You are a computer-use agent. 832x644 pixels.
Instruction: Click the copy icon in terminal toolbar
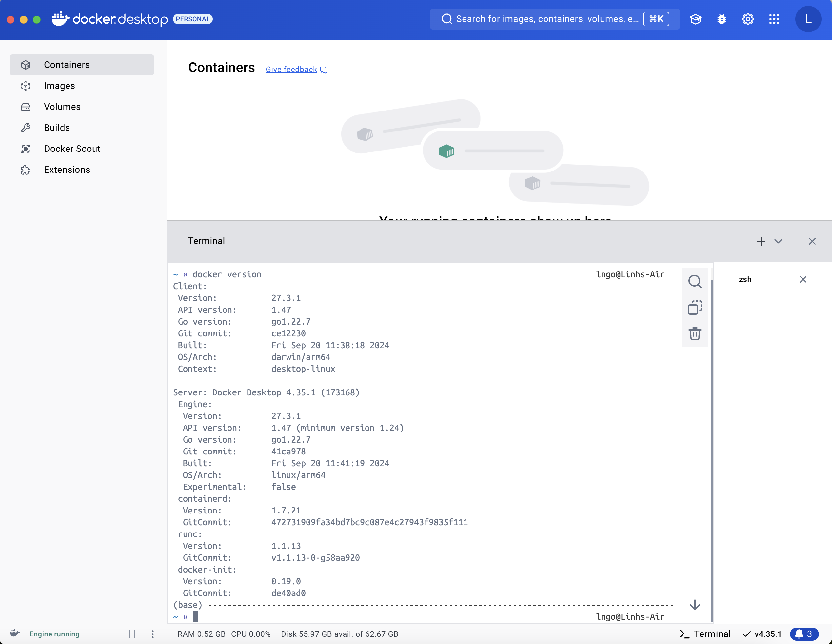694,308
